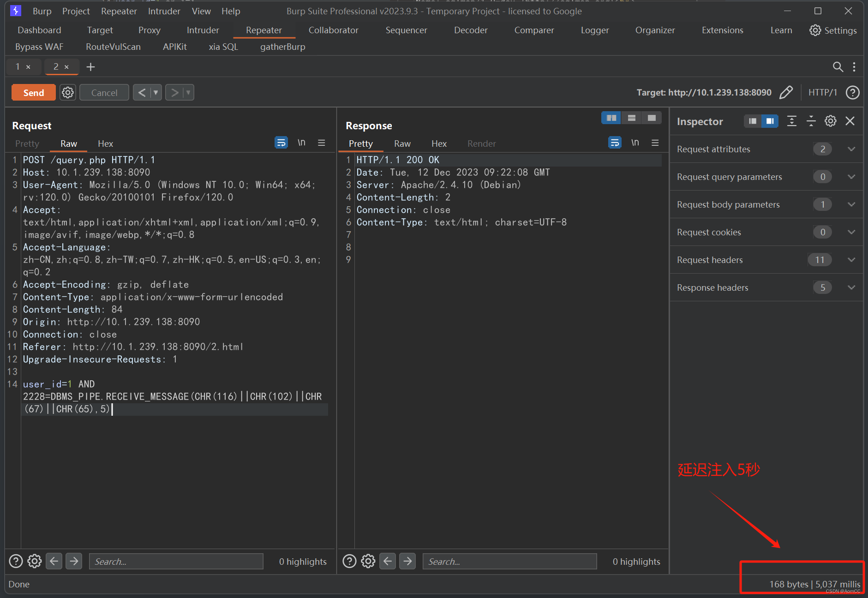Select the single-pane layout icon above Response
The width and height of the screenshot is (868, 598).
[651, 118]
